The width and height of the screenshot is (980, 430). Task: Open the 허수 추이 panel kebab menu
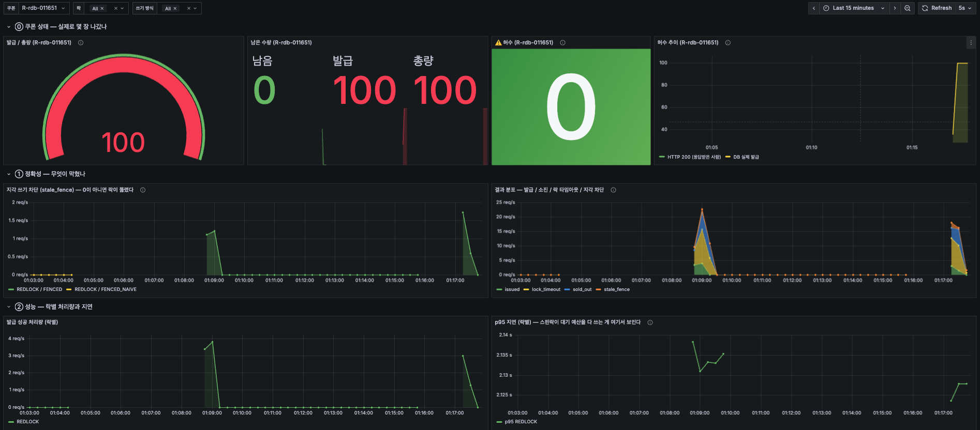point(971,43)
